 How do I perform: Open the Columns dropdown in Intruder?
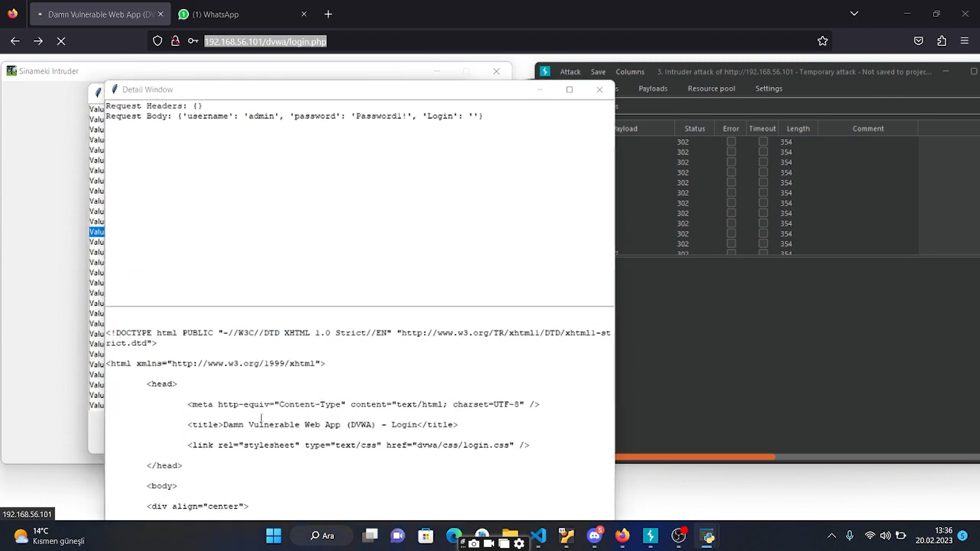630,71
